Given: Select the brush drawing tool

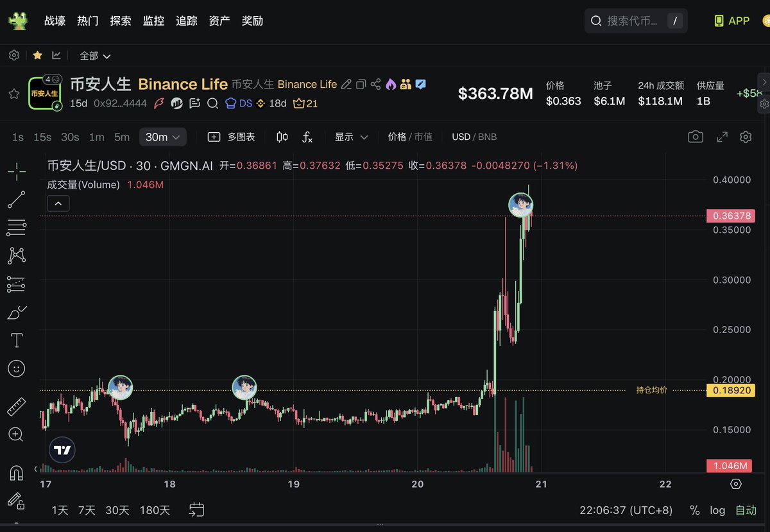Looking at the screenshot, I should 17,313.
